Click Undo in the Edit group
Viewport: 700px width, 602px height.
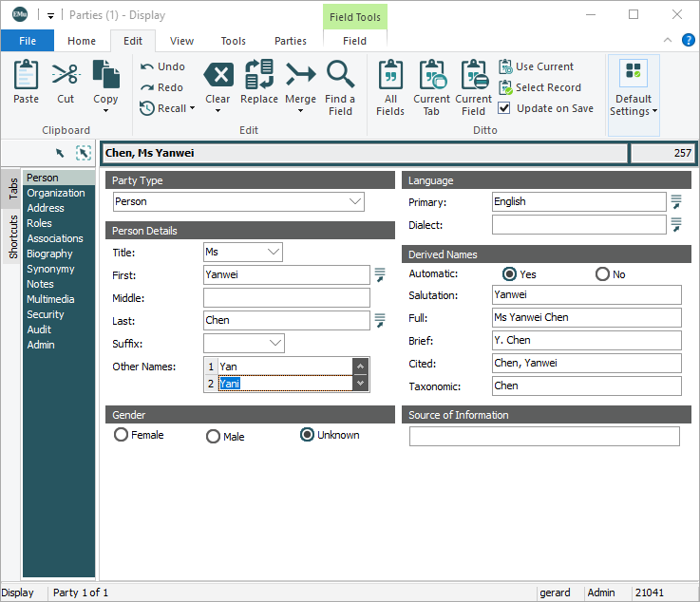coord(162,66)
